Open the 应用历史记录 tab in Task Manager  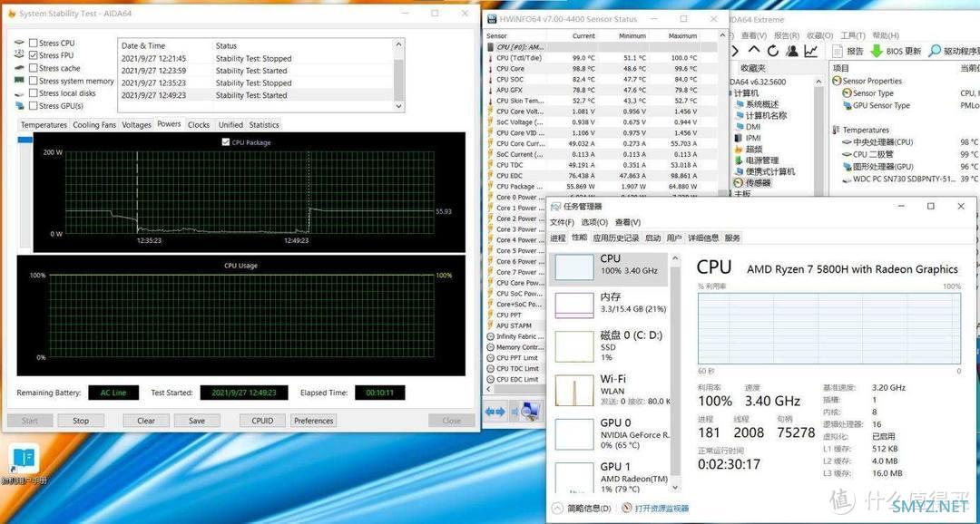615,238
